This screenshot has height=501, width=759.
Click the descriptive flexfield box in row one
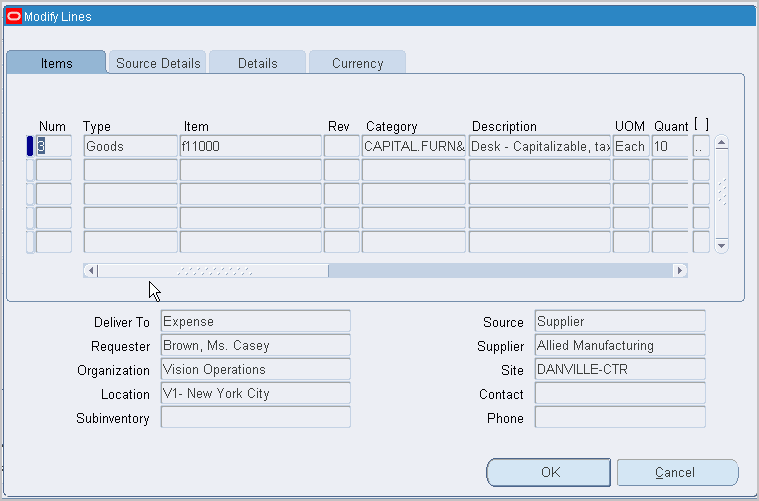[701, 146]
